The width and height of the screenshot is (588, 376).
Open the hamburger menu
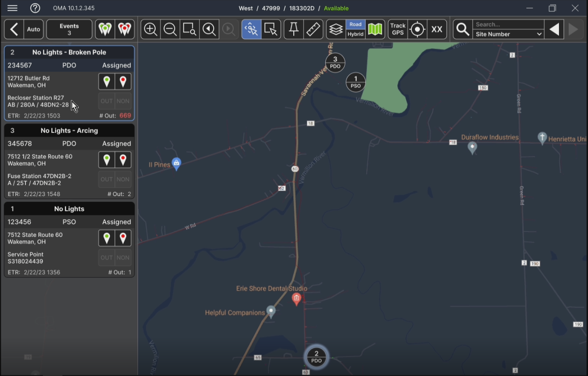12,8
